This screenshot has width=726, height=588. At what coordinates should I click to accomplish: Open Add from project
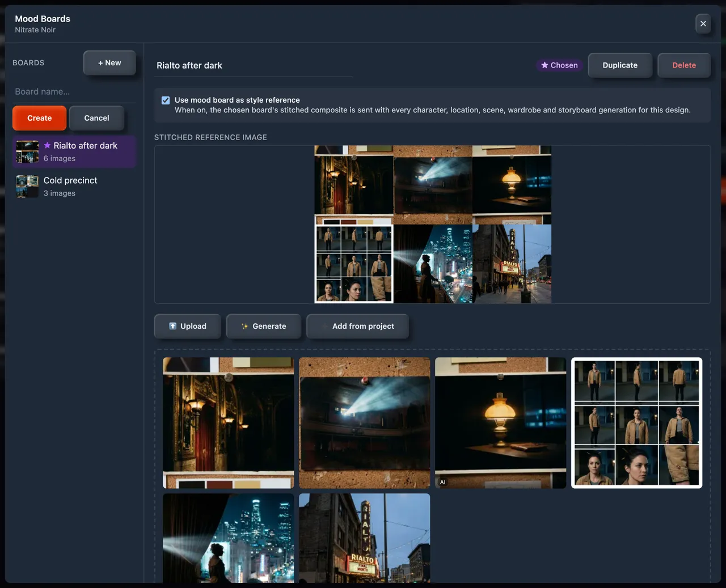click(357, 326)
